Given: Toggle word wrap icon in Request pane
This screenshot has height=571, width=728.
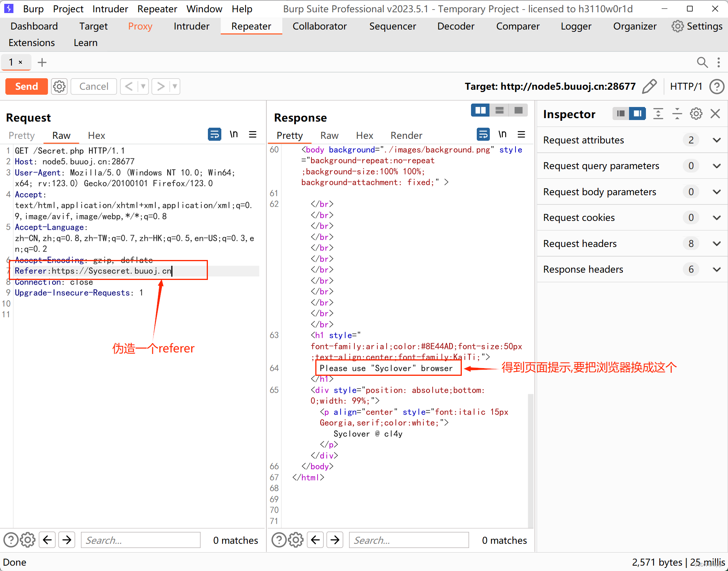Looking at the screenshot, I should coord(214,134).
